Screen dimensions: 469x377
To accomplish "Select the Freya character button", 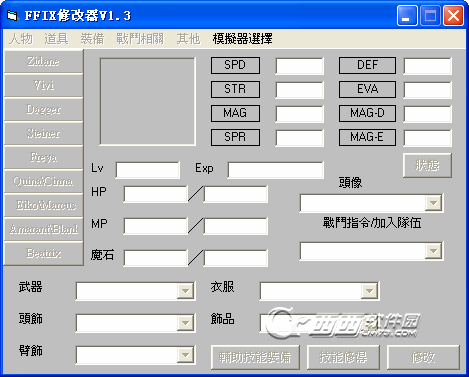I will point(43,157).
